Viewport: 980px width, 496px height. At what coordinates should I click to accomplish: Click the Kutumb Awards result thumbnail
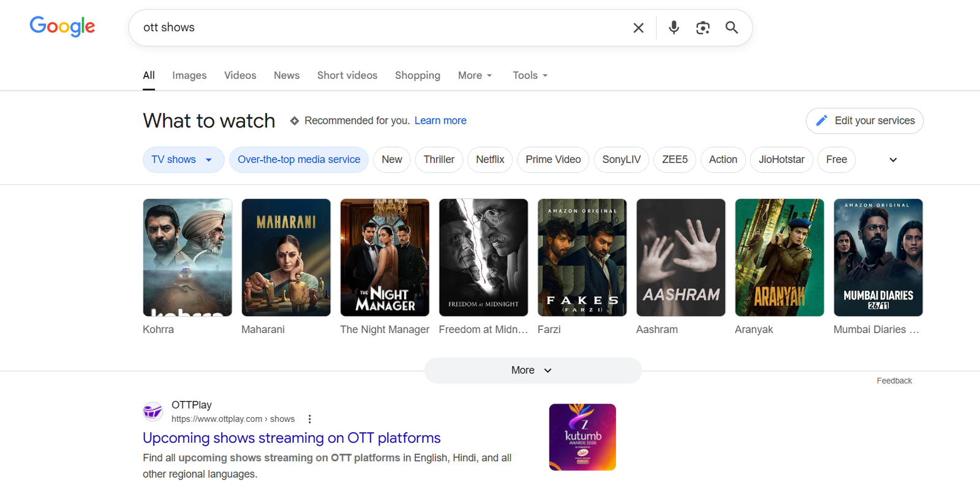tap(582, 437)
